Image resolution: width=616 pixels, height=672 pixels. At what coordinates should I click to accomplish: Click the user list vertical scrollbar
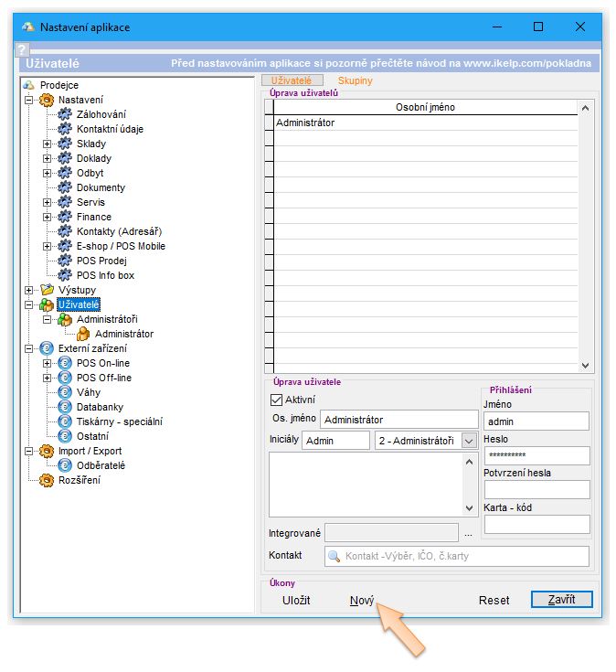point(586,236)
